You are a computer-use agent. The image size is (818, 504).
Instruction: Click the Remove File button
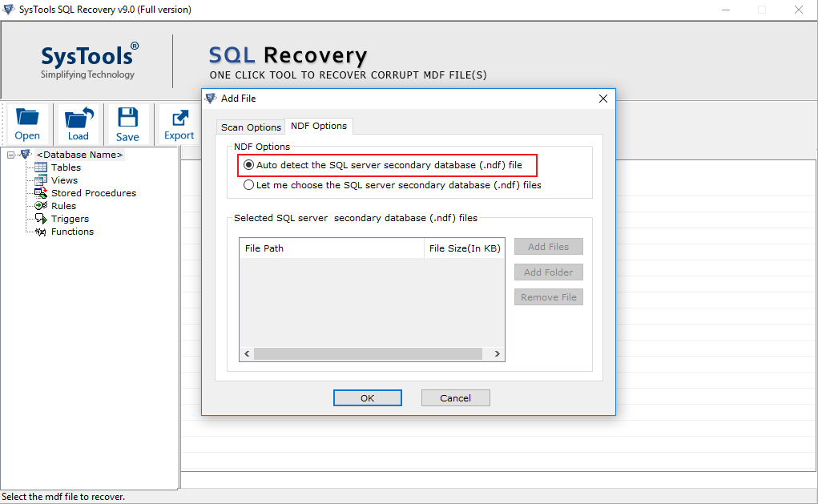pyautogui.click(x=548, y=296)
